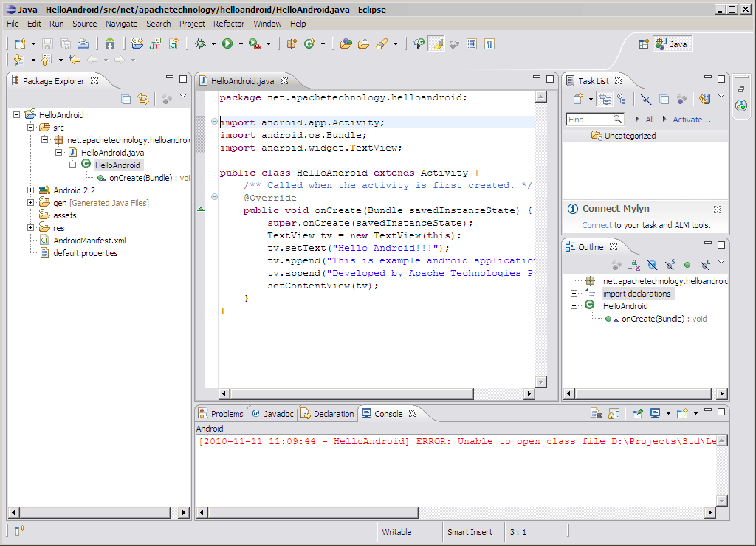
Task: Open the Refactor menu
Action: click(229, 24)
